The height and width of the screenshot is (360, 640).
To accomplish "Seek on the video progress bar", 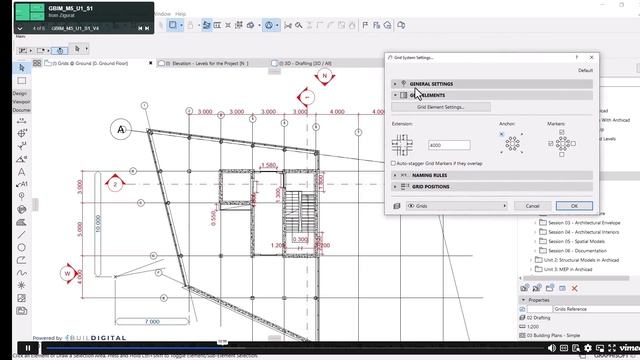I will tap(294, 348).
